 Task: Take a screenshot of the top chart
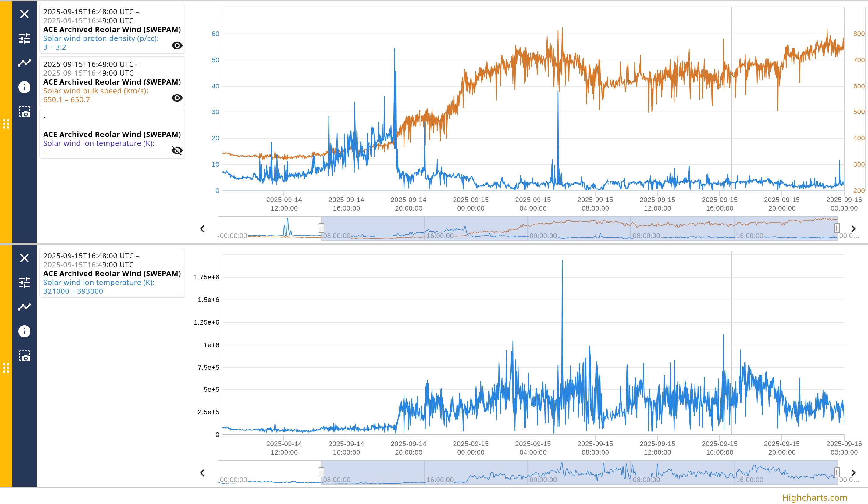coord(24,112)
